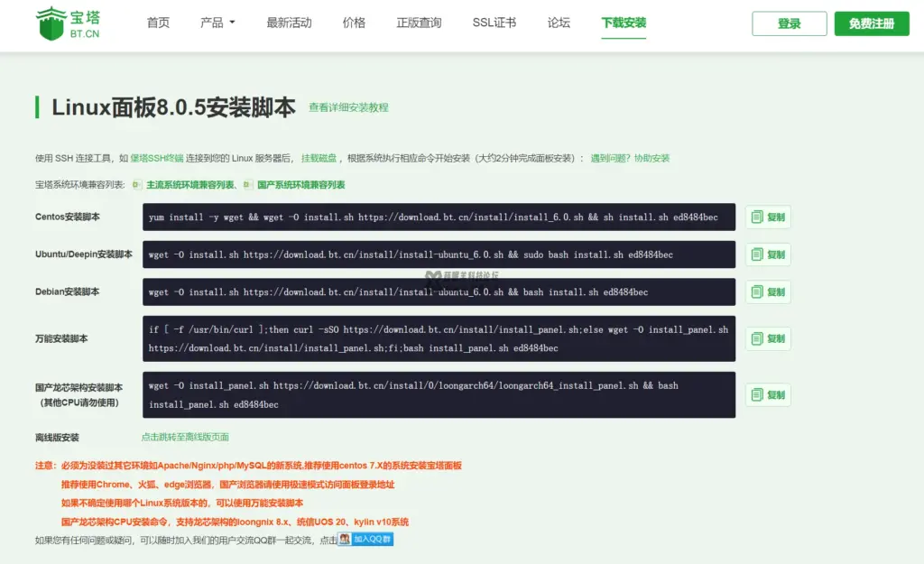This screenshot has width=924, height=564.
Task: Open 国产系统环境兼容列表 link
Action: pos(301,184)
